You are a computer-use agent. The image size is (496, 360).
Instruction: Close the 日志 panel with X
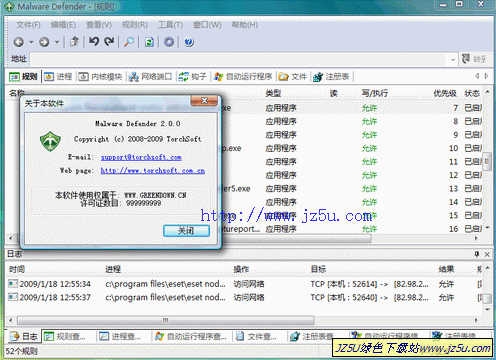[x=487, y=254]
